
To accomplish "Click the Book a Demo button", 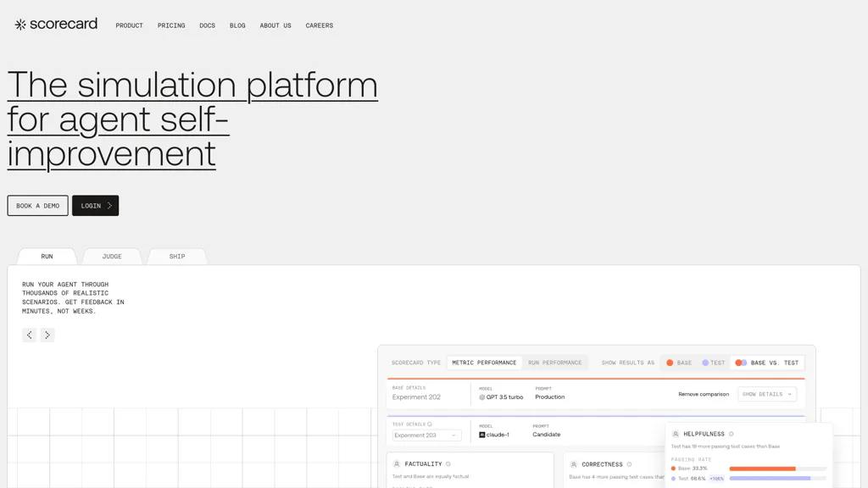I will [37, 206].
